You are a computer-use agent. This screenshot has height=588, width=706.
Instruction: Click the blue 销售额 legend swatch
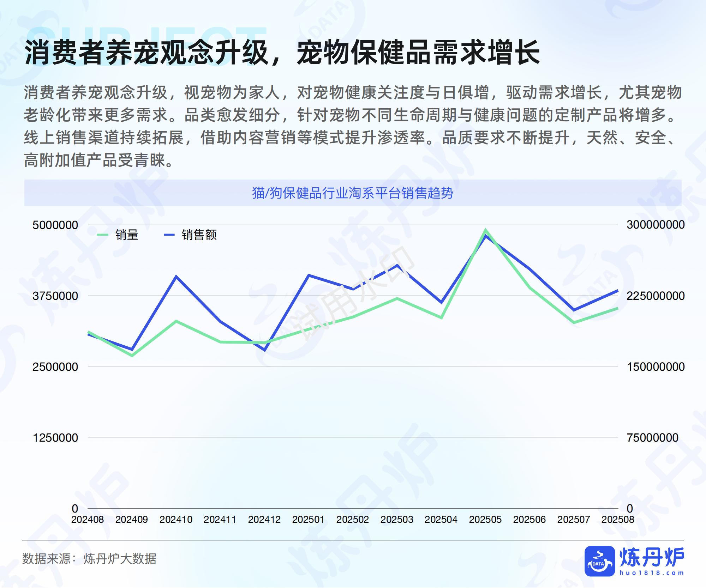169,235
